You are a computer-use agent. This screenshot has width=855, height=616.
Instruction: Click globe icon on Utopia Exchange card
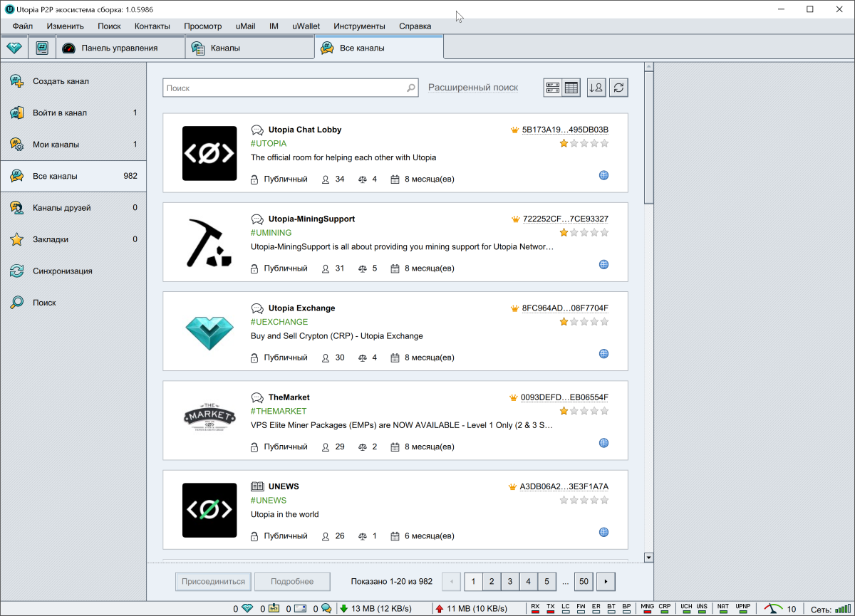point(603,353)
